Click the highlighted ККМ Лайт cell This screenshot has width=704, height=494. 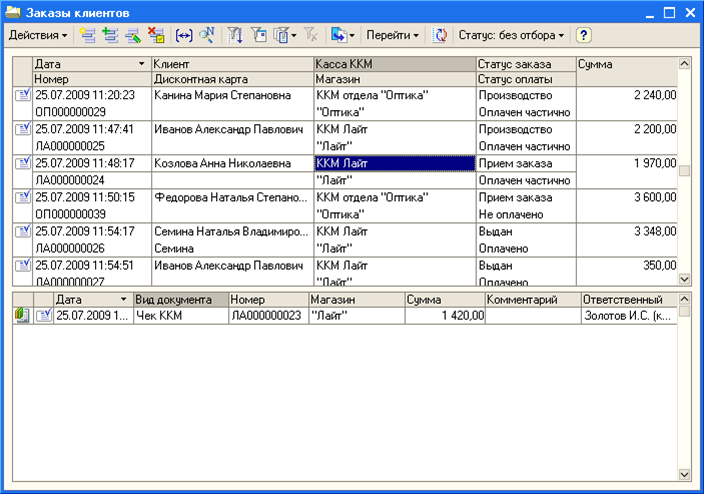[395, 163]
